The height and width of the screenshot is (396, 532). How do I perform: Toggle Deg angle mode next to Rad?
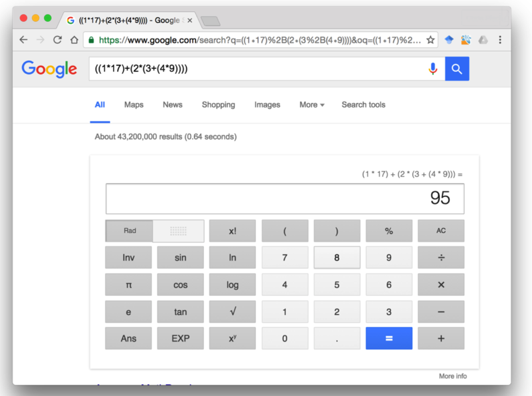[x=178, y=231]
